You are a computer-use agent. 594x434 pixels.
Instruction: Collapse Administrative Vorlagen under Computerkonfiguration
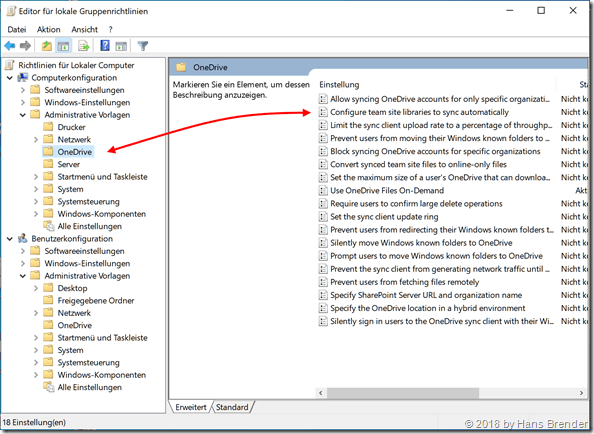(23, 115)
